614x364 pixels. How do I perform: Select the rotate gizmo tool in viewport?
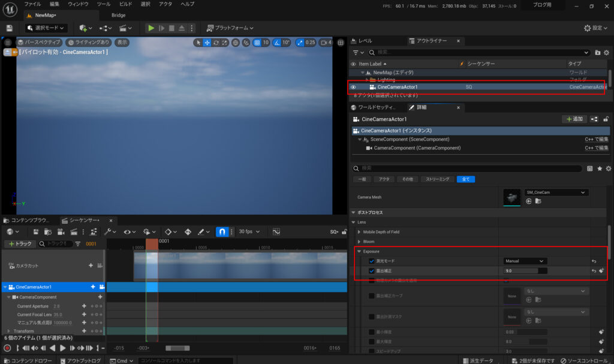tap(216, 43)
